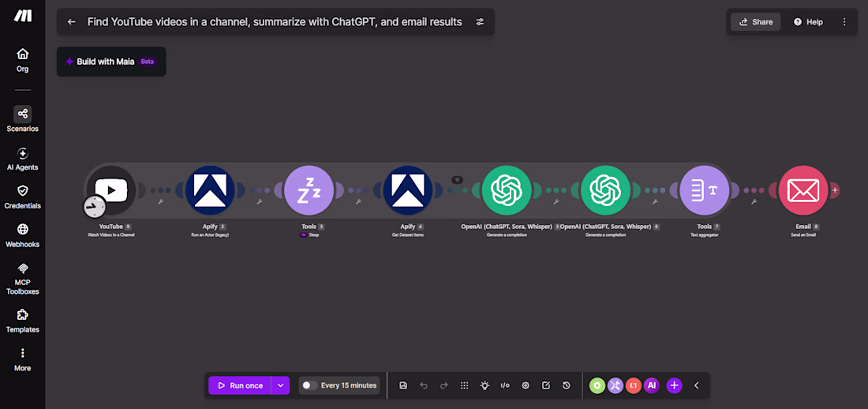
Task: Open MCP Toolboxes in the sidebar
Action: pos(23,278)
